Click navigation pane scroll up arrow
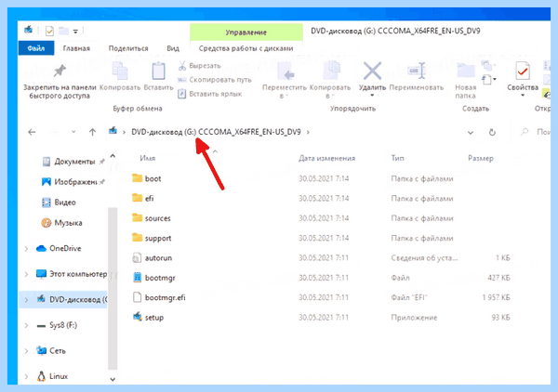 coord(113,156)
